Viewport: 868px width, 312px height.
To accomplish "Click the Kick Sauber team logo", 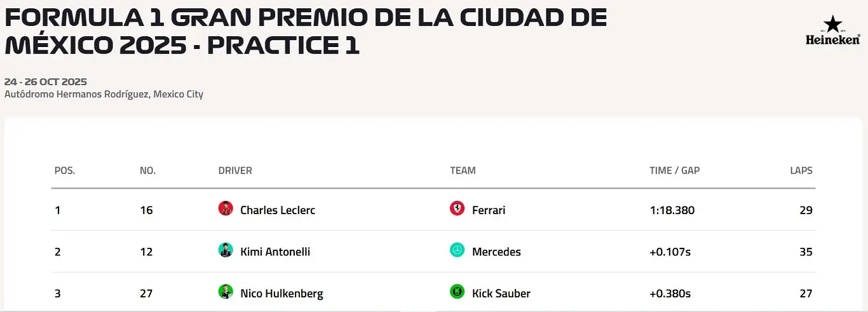I will (x=457, y=292).
